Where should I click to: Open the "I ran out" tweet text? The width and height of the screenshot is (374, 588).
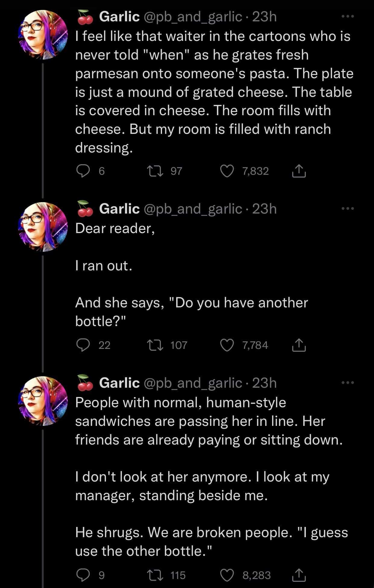point(104,266)
